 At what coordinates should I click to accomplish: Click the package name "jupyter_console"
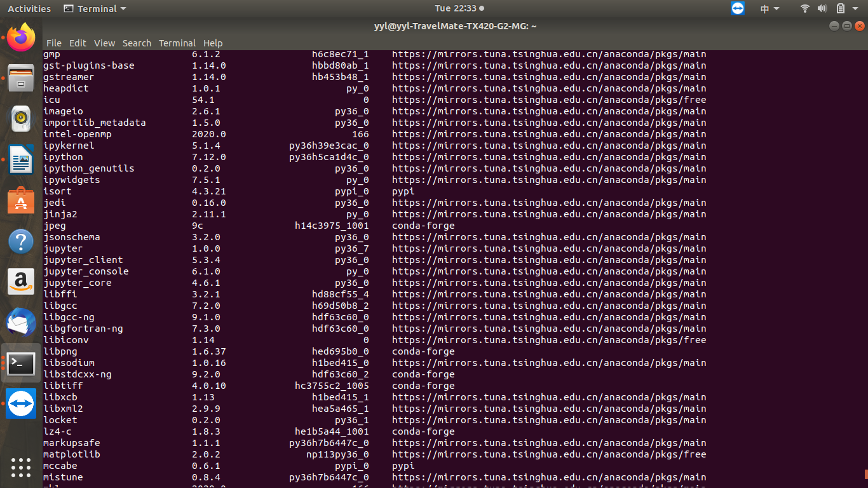pyautogui.click(x=86, y=271)
